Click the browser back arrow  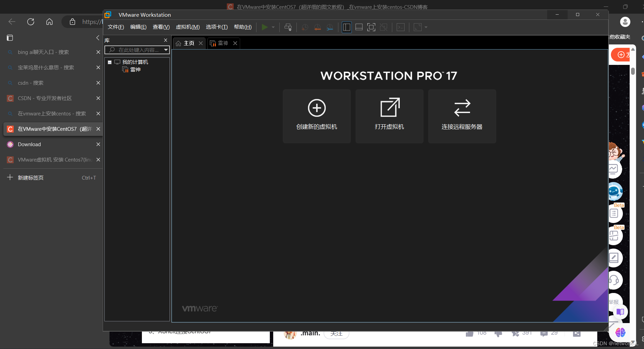pyautogui.click(x=12, y=22)
